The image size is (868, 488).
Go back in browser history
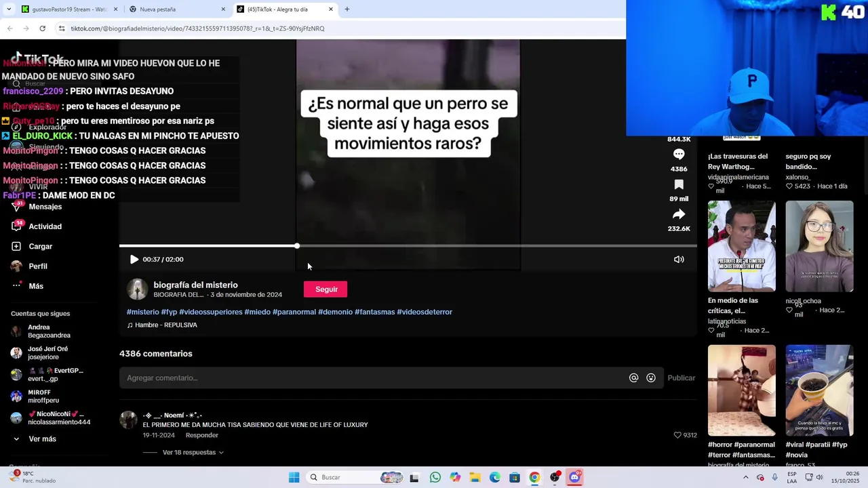(x=9, y=28)
